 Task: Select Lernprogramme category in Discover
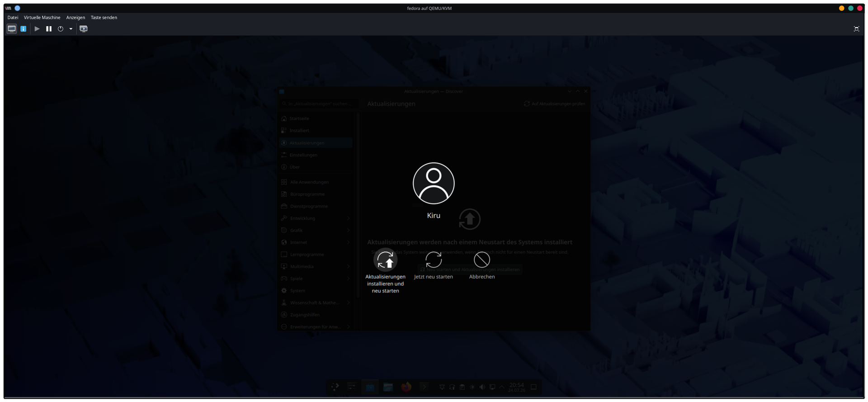tap(316, 255)
